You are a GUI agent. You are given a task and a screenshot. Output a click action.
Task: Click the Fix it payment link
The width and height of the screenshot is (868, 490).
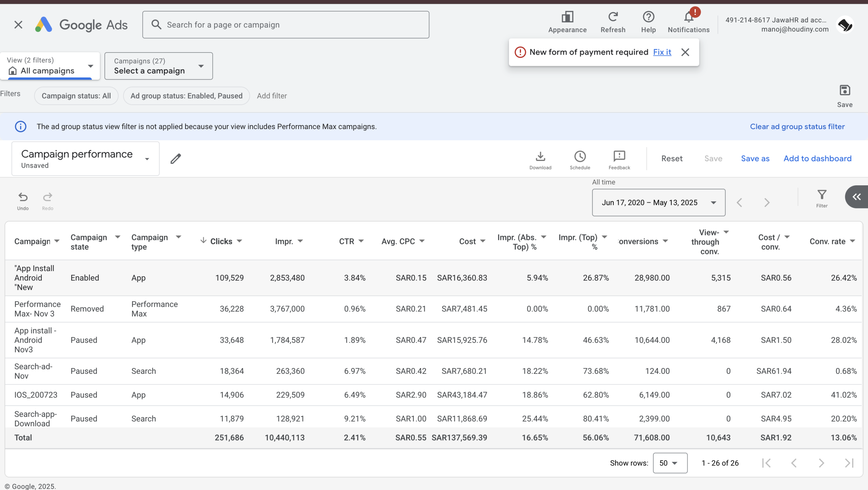point(662,52)
